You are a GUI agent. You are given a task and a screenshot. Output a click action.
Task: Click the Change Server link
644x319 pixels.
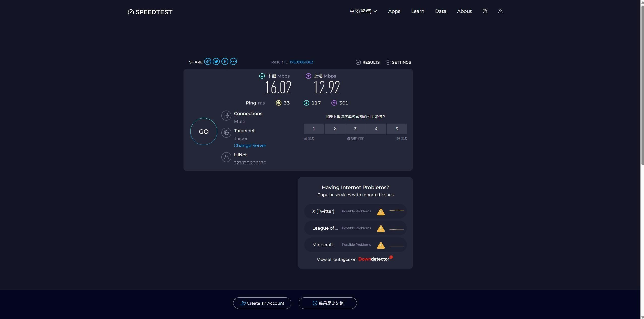(250, 146)
